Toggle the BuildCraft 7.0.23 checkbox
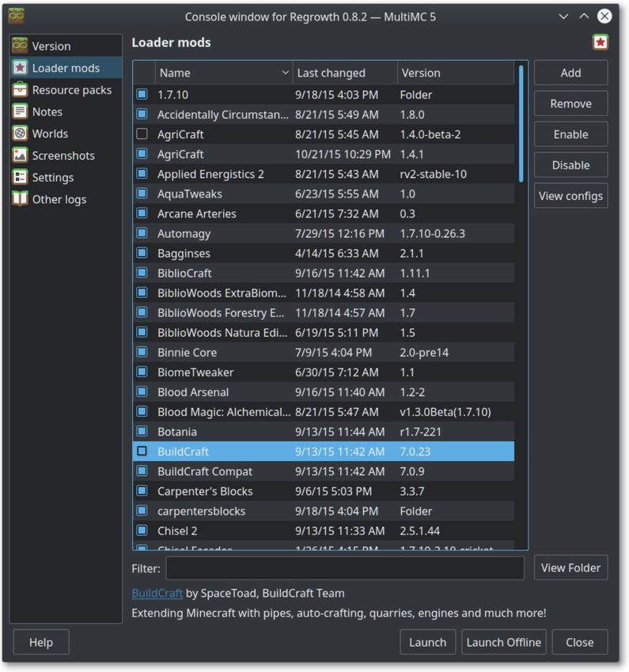The width and height of the screenshot is (629, 672). coord(142,451)
